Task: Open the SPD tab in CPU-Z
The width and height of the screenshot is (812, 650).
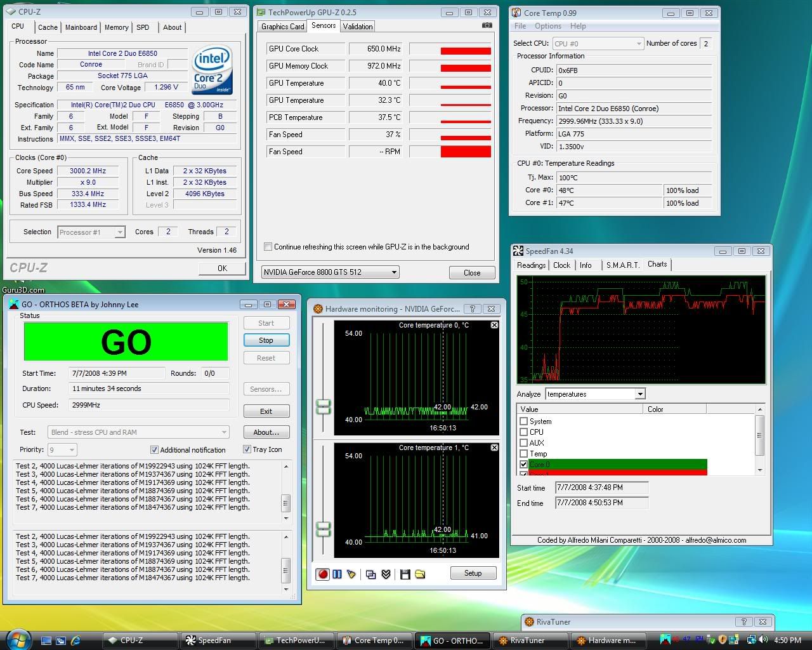Action: pos(143,27)
